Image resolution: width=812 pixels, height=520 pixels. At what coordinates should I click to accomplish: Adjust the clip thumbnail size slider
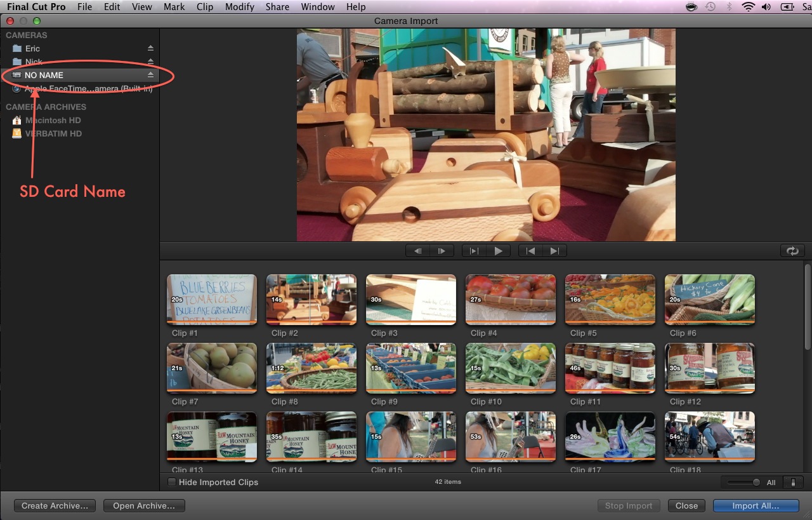[x=757, y=482]
